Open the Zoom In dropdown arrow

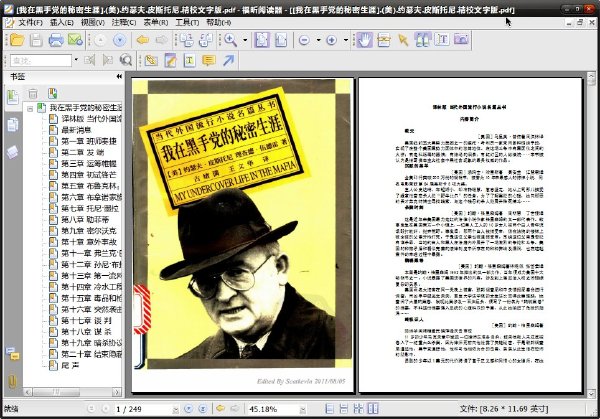pos(346,40)
